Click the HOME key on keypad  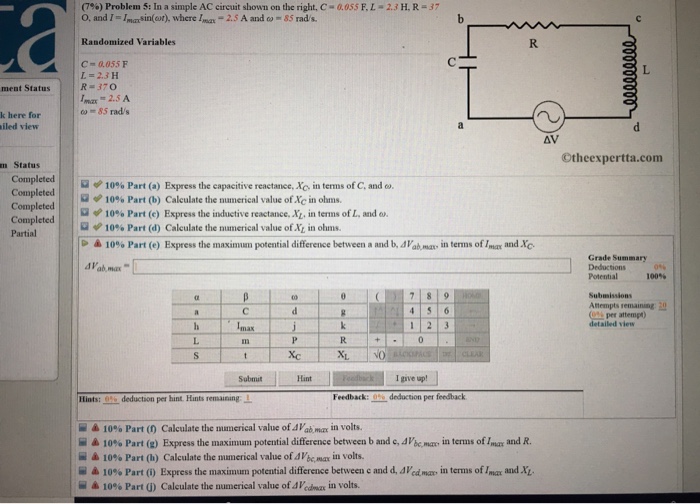point(472,296)
